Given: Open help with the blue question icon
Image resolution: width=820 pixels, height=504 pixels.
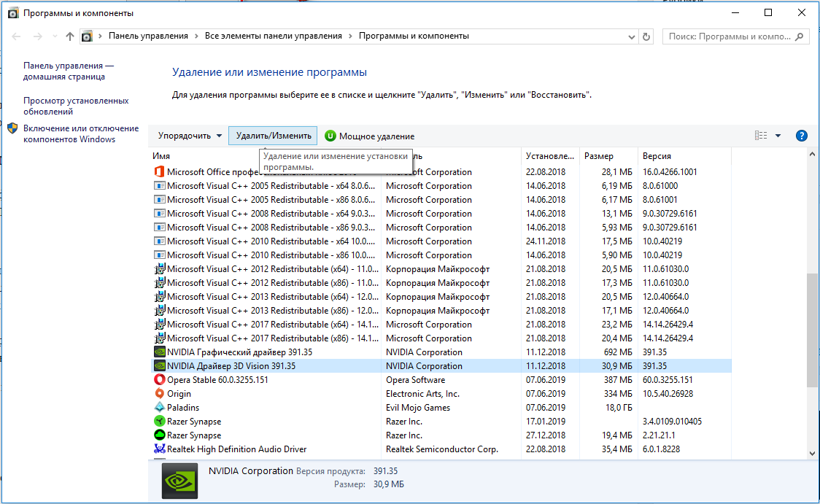Looking at the screenshot, I should pyautogui.click(x=801, y=136).
